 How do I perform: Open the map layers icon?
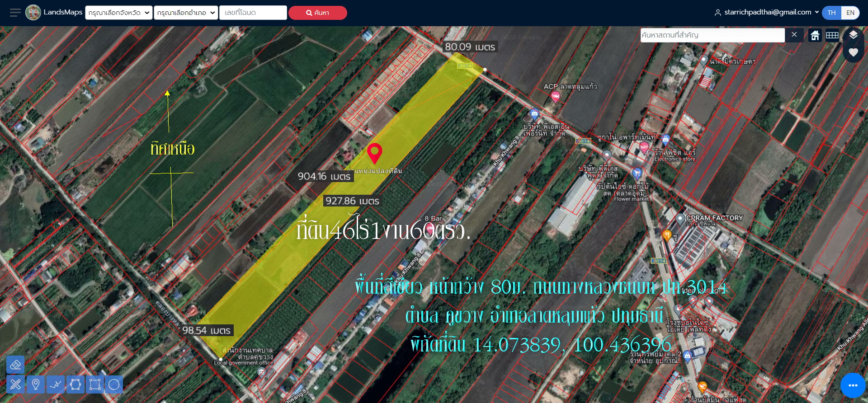pos(853,35)
